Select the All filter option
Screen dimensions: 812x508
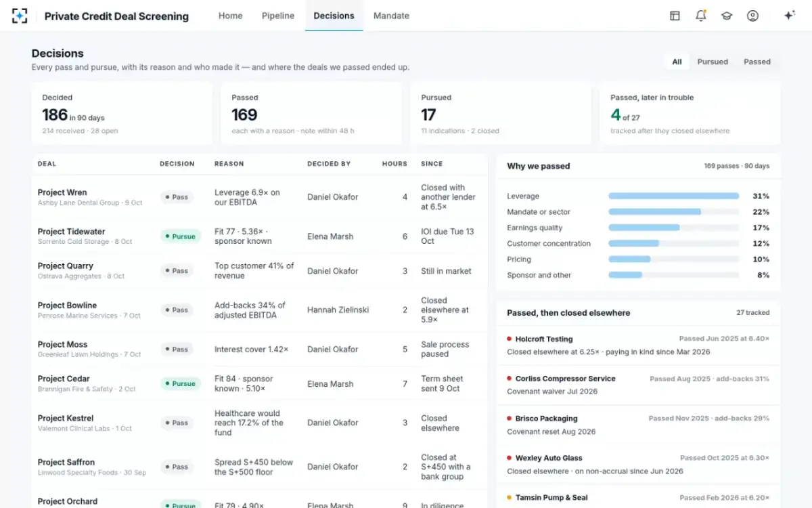pos(677,62)
